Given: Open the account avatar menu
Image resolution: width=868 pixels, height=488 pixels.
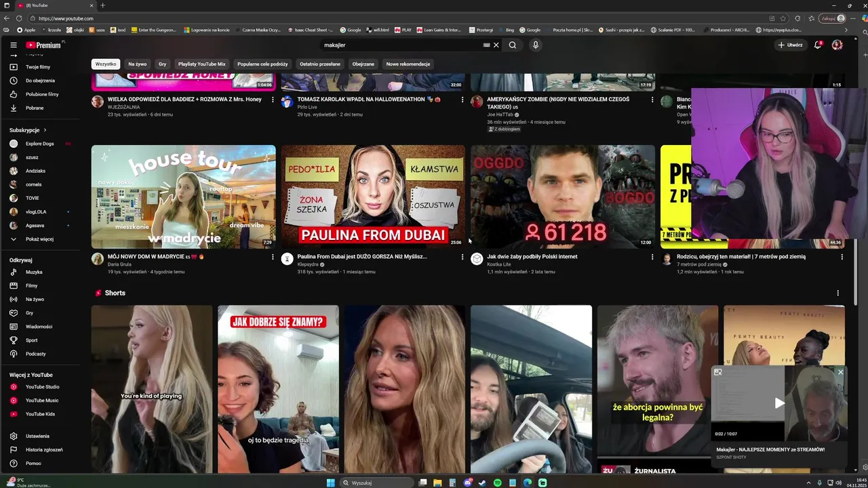Looking at the screenshot, I should 837,45.
